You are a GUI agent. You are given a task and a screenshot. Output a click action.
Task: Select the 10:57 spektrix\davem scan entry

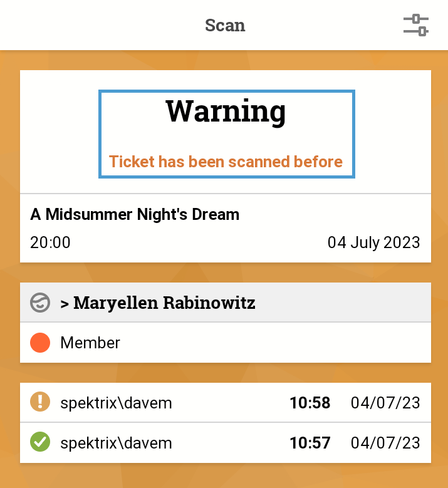click(226, 442)
